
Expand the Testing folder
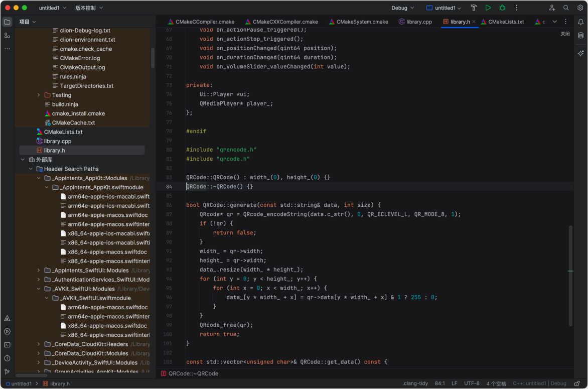[x=39, y=95]
